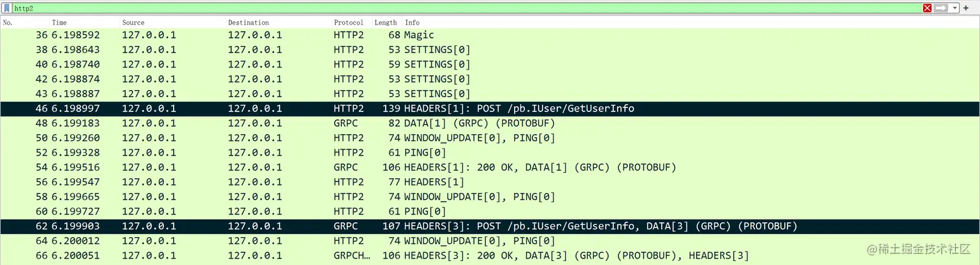Click time value 6.199516

[x=76, y=167]
